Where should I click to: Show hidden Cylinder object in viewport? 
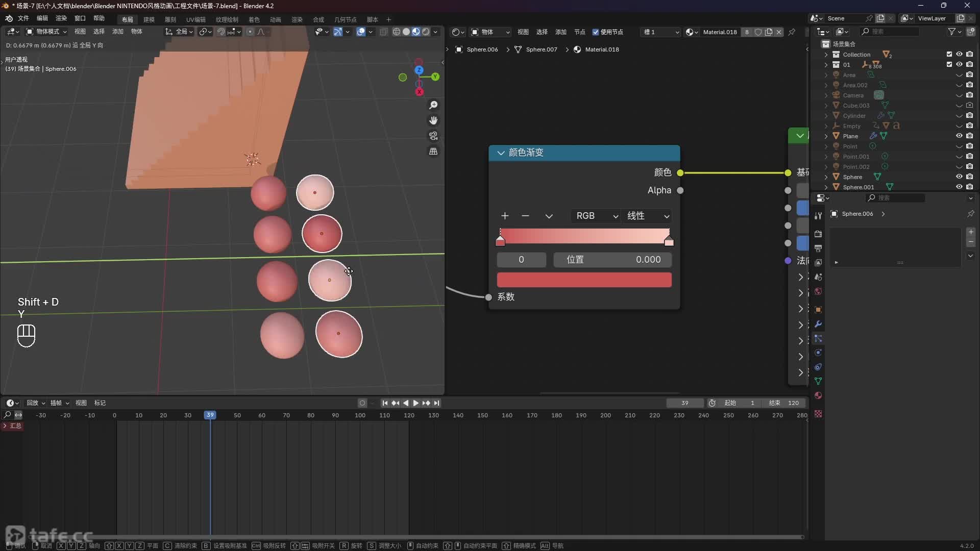coord(959,115)
